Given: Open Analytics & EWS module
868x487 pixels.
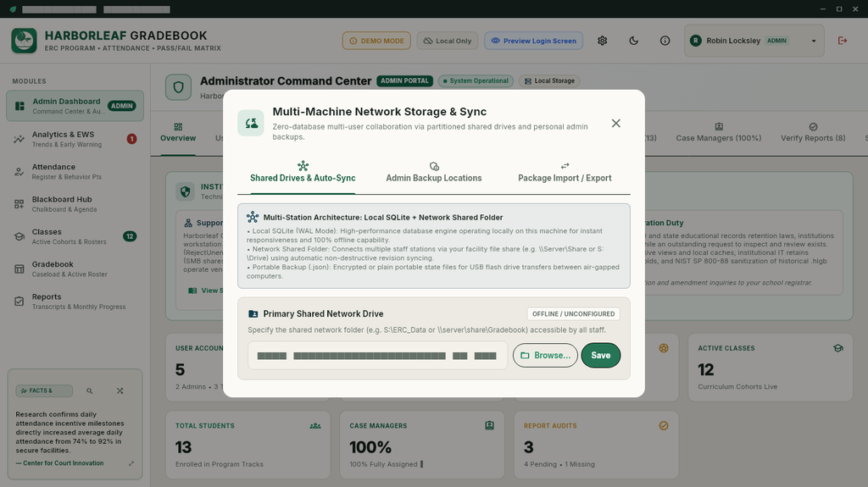Looking at the screenshot, I should 75,139.
